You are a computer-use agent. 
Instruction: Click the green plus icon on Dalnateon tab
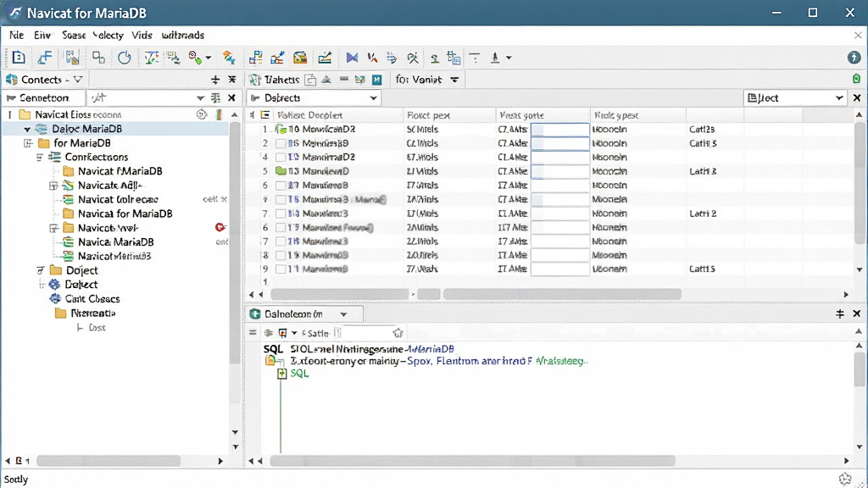[255, 314]
